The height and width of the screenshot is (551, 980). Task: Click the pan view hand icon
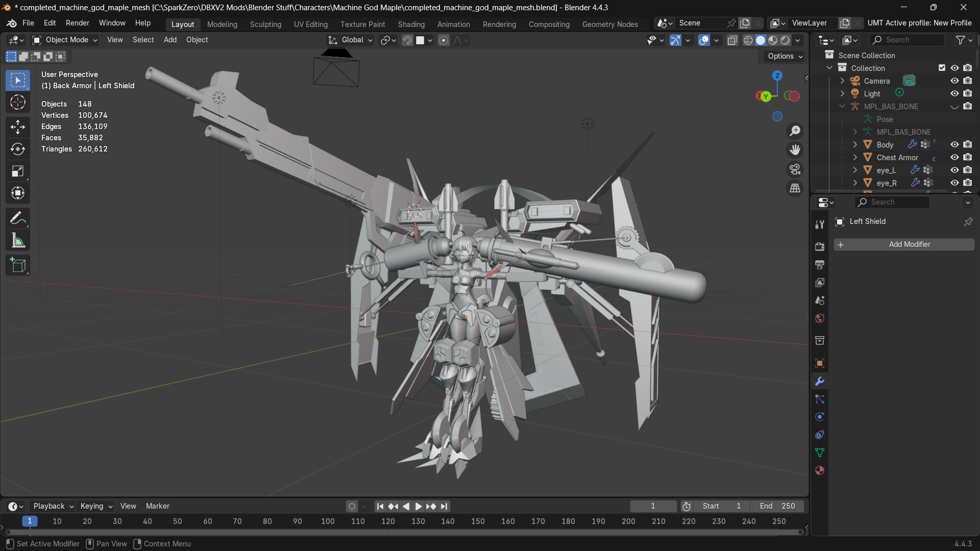(x=795, y=150)
